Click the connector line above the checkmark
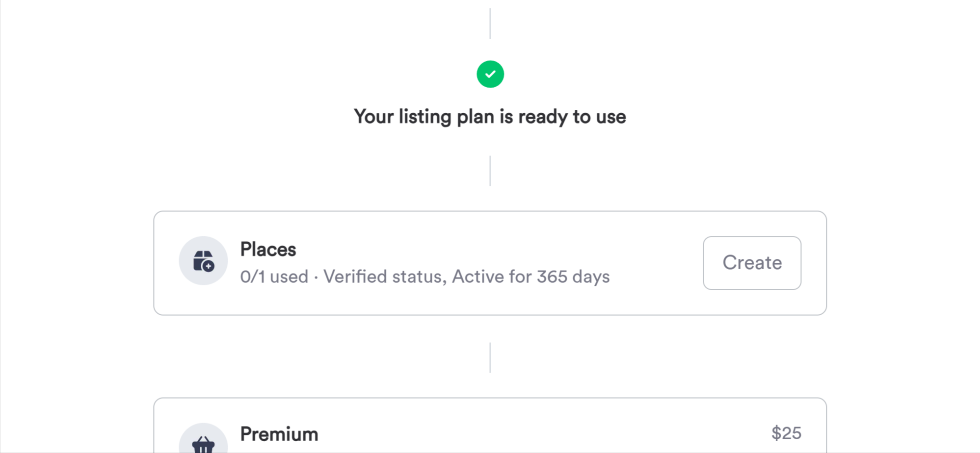Viewport: 980px width, 453px height. tap(490, 24)
